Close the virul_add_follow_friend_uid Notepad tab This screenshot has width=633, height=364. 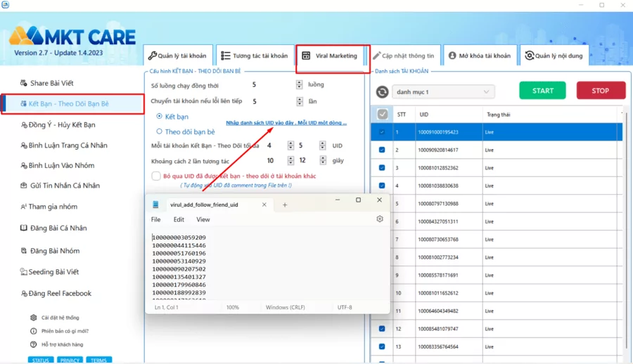pos(264,204)
